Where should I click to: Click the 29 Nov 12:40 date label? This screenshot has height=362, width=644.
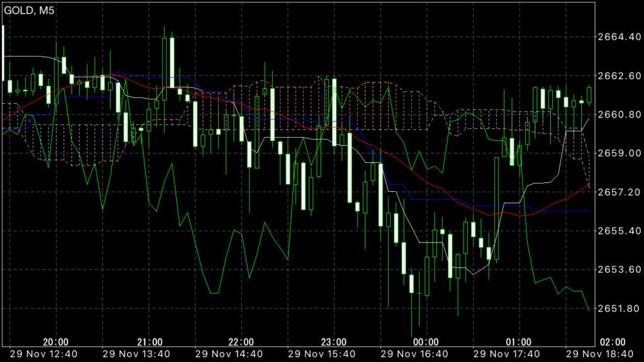[x=43, y=354]
